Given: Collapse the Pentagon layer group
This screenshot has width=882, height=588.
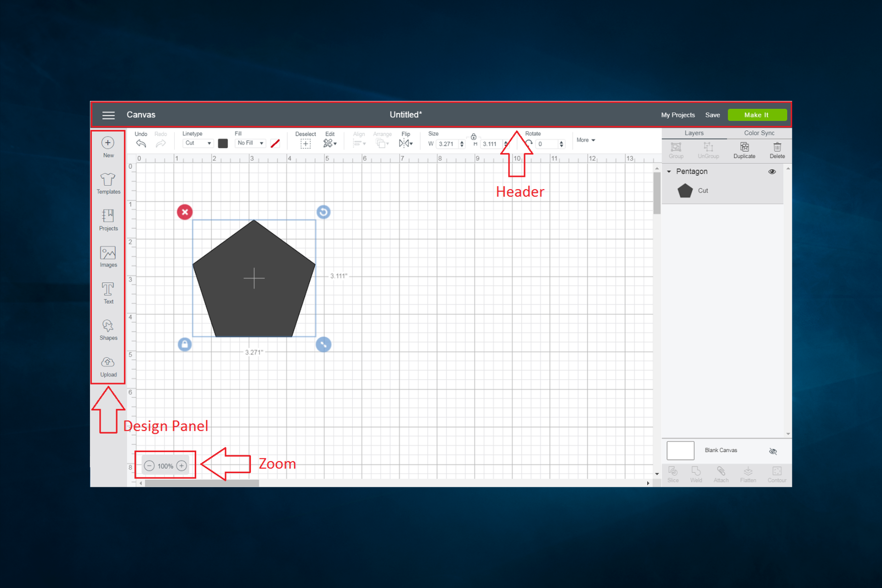Looking at the screenshot, I should pyautogui.click(x=669, y=171).
